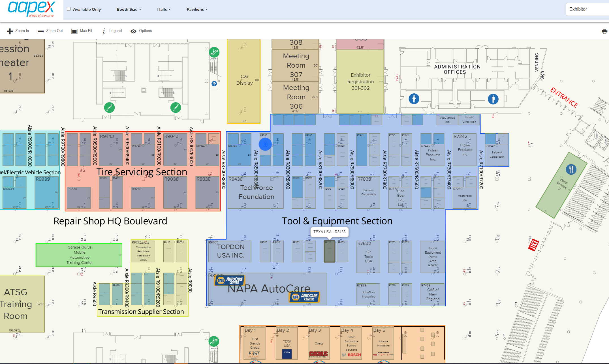Open Options via the eye icon
This screenshot has height=364, width=609.
click(x=133, y=31)
